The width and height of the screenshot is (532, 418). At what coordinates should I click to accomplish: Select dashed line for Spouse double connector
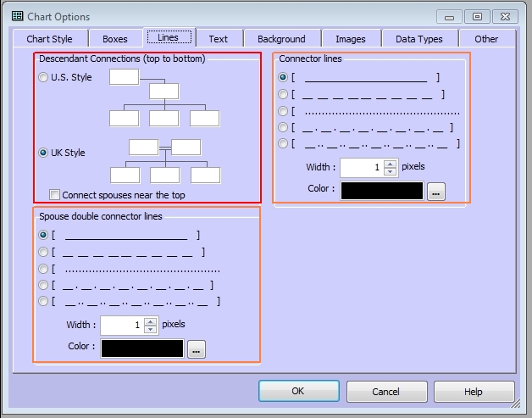43,252
